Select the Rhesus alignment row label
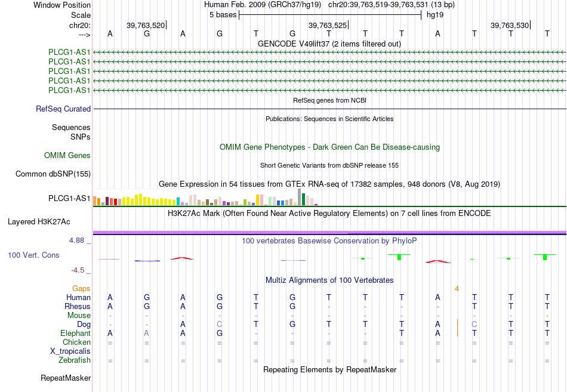567x392 pixels. pos(78,306)
